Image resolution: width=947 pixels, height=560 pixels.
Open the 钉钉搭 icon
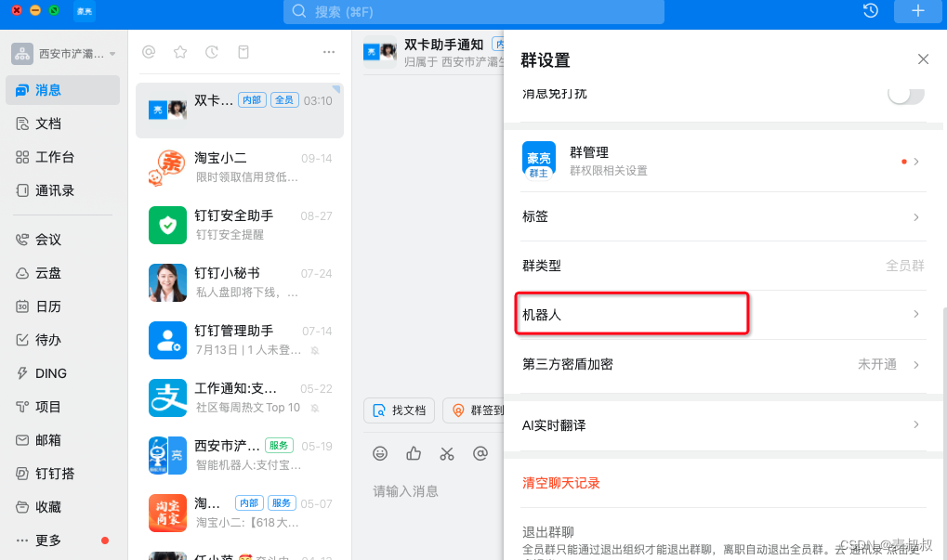[x=22, y=474]
